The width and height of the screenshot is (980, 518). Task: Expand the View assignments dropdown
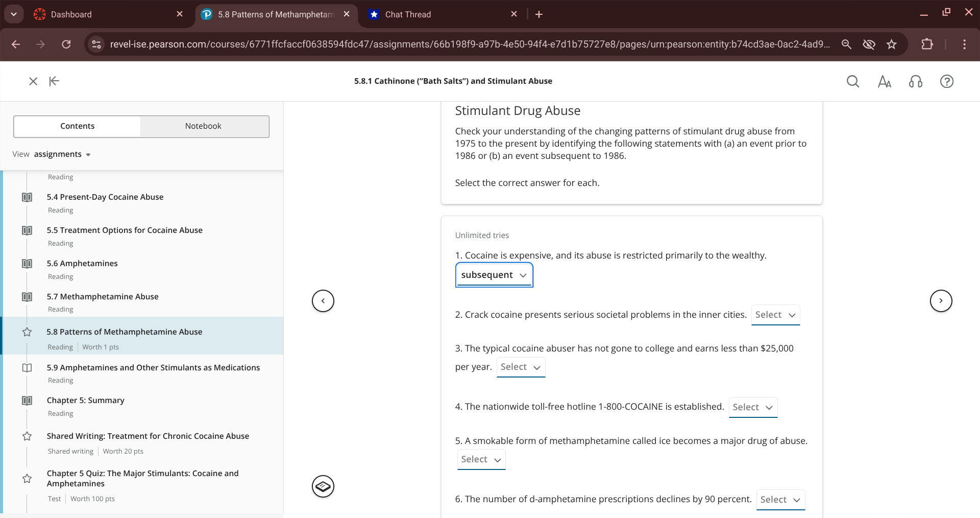pos(61,154)
